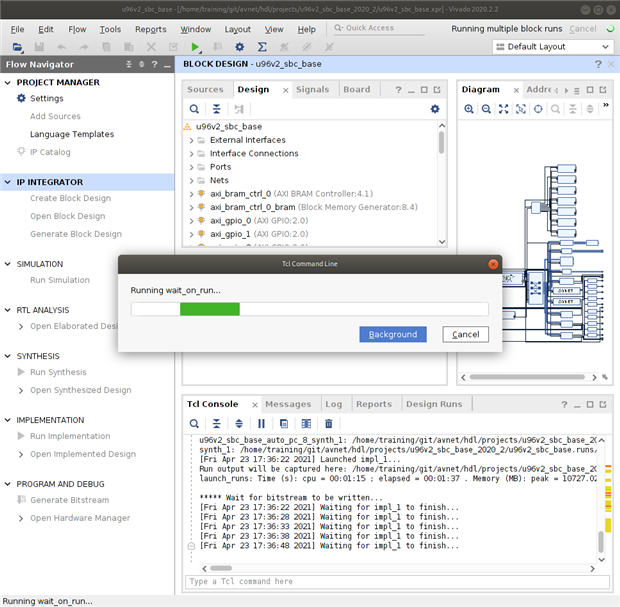Pause the Tcl Console output
This screenshot has height=607, width=620.
pyautogui.click(x=261, y=424)
